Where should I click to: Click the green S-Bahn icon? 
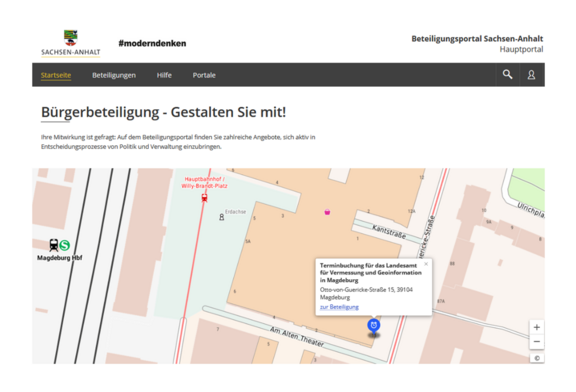click(x=65, y=245)
